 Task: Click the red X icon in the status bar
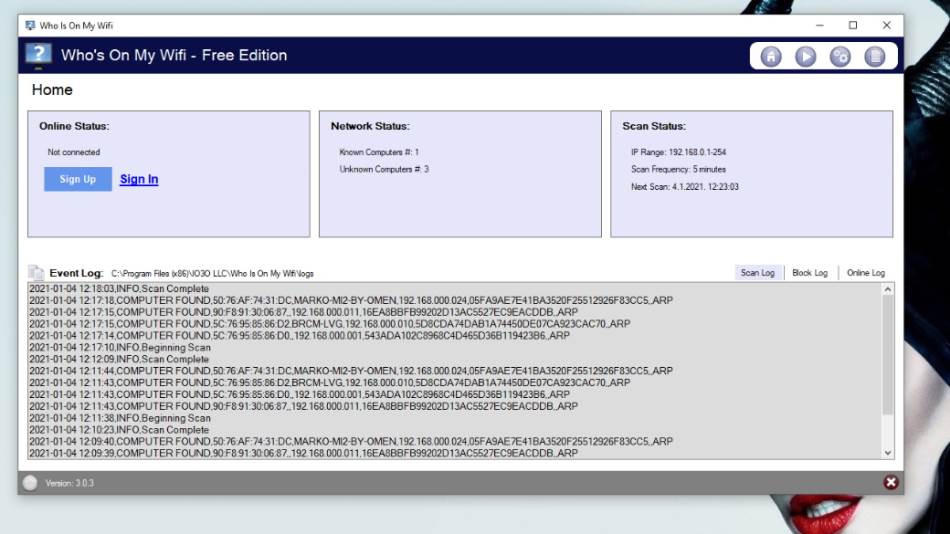coord(890,483)
